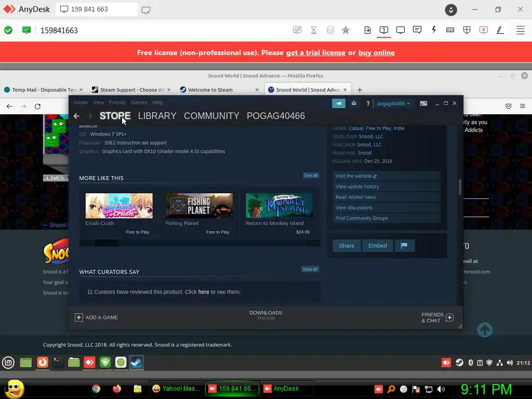This screenshot has height=399, width=532.
Task: Switch to COMMUNITY section in Steam
Action: (x=212, y=116)
